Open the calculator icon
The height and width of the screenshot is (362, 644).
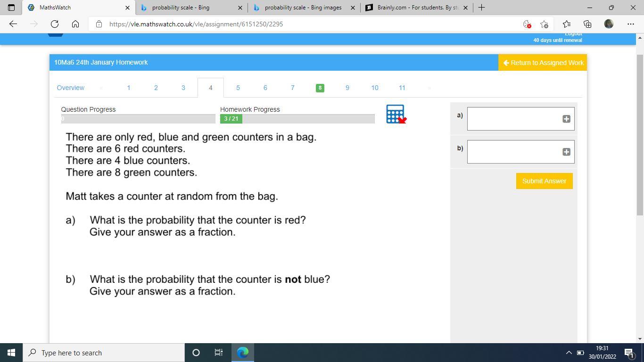coord(396,114)
